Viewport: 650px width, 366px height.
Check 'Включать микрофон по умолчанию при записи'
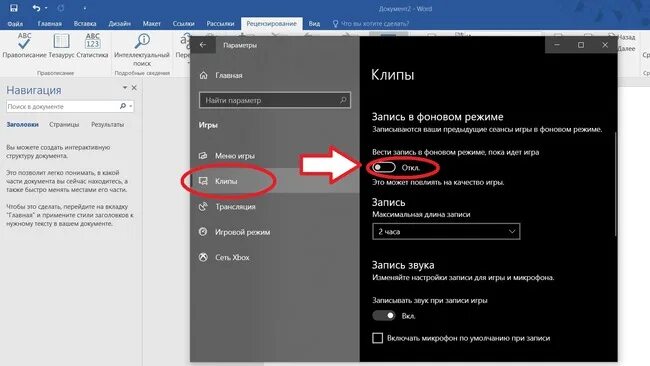pyautogui.click(x=378, y=338)
